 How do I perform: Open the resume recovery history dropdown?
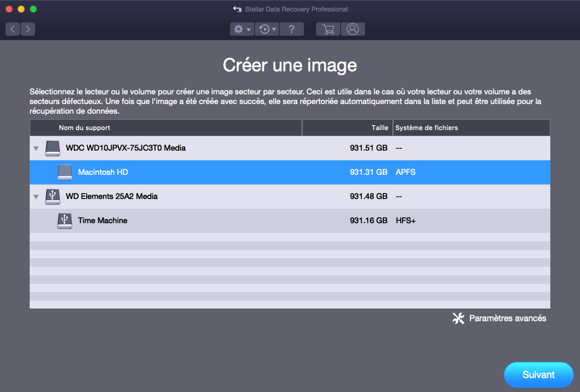coord(267,29)
